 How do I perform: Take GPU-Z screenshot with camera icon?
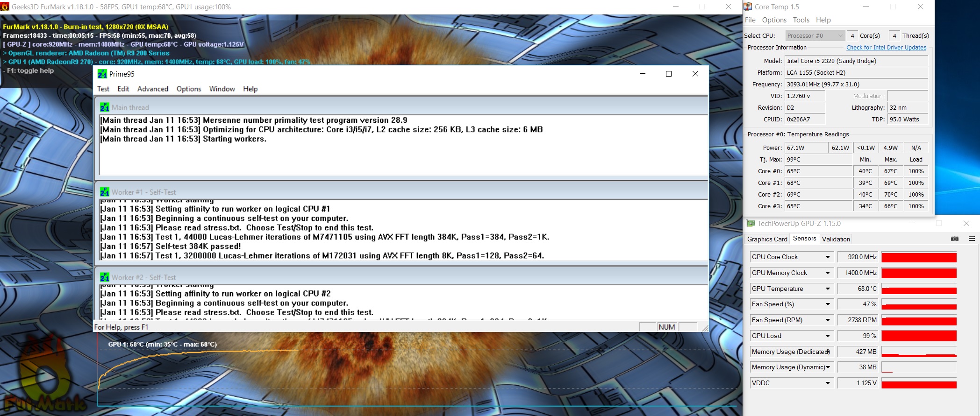[x=955, y=239]
